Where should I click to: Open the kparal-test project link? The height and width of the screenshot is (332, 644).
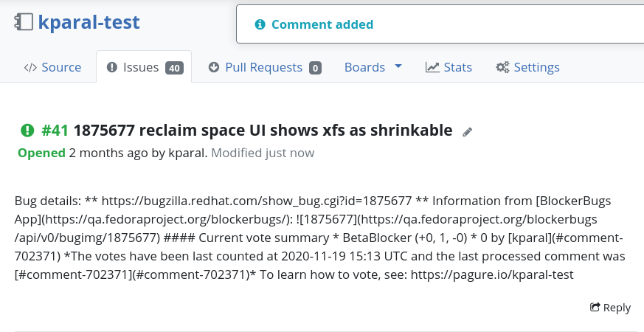pos(89,22)
